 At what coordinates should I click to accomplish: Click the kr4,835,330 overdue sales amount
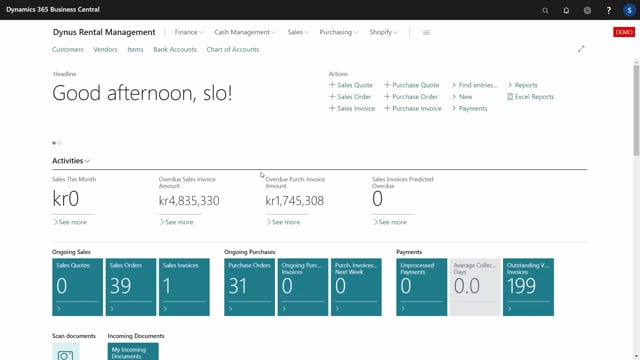pyautogui.click(x=189, y=201)
